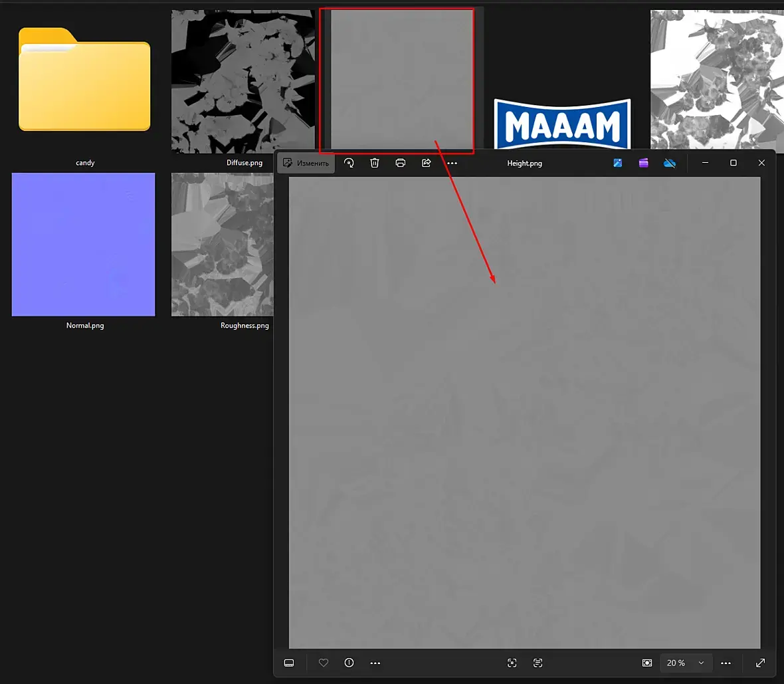Click the Изменить edit button
Screen dimensions: 784x684
306,163
